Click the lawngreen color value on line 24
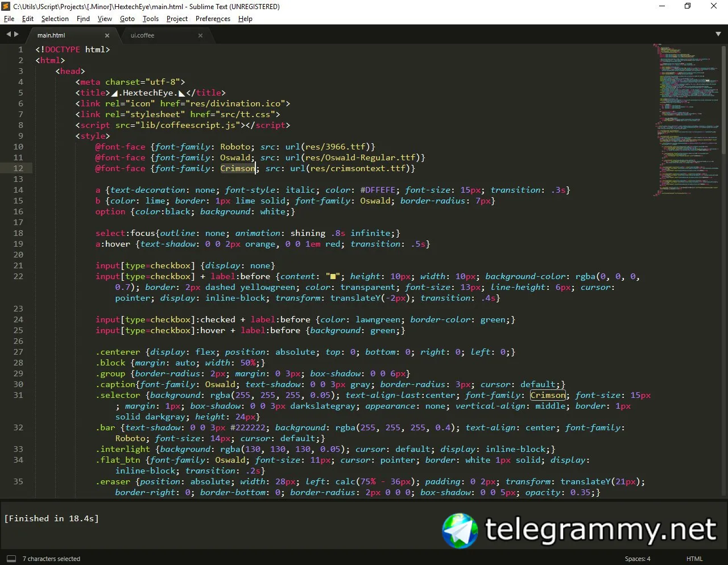Image resolution: width=728 pixels, height=565 pixels. pos(378,319)
